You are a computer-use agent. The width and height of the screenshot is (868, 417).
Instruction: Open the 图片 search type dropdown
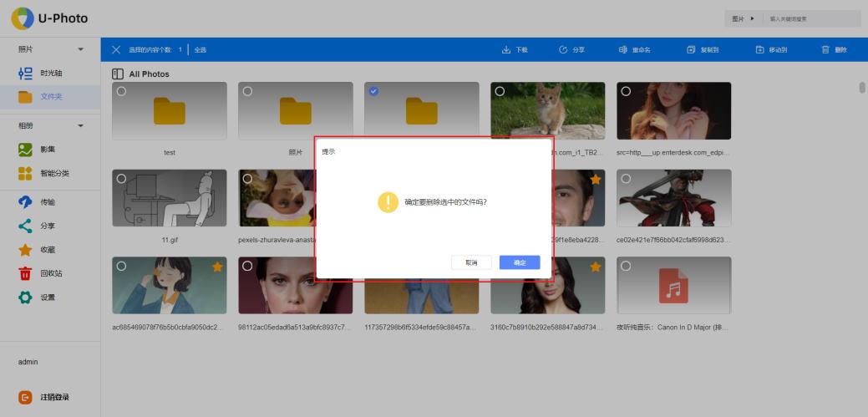click(743, 18)
